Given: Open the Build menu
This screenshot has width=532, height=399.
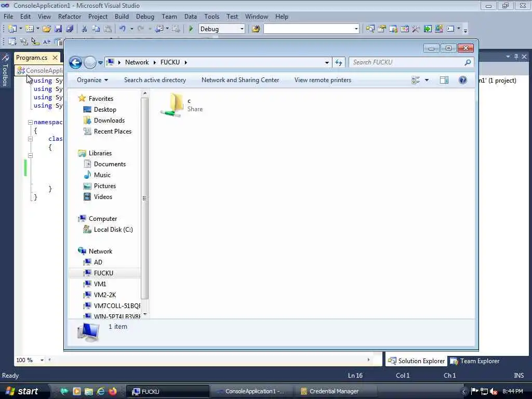Looking at the screenshot, I should [122, 16].
